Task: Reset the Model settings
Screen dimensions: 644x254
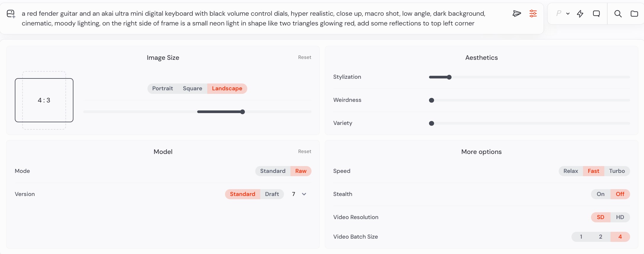Action: pyautogui.click(x=304, y=152)
